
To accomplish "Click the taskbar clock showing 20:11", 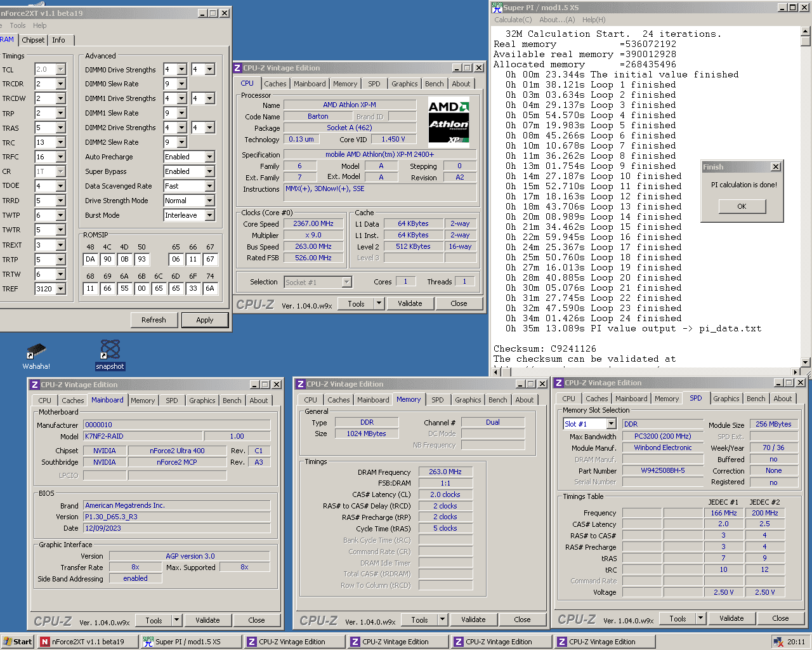I will [x=796, y=642].
